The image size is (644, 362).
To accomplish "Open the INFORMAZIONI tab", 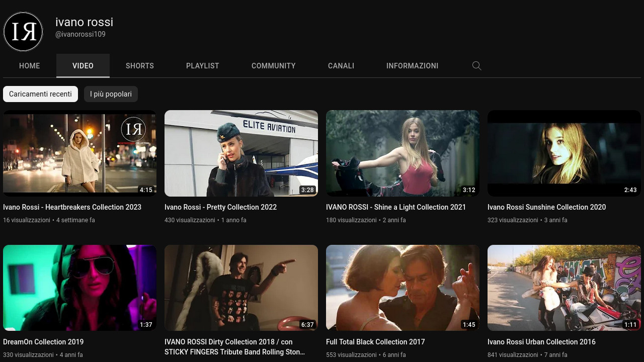I will [x=413, y=66].
